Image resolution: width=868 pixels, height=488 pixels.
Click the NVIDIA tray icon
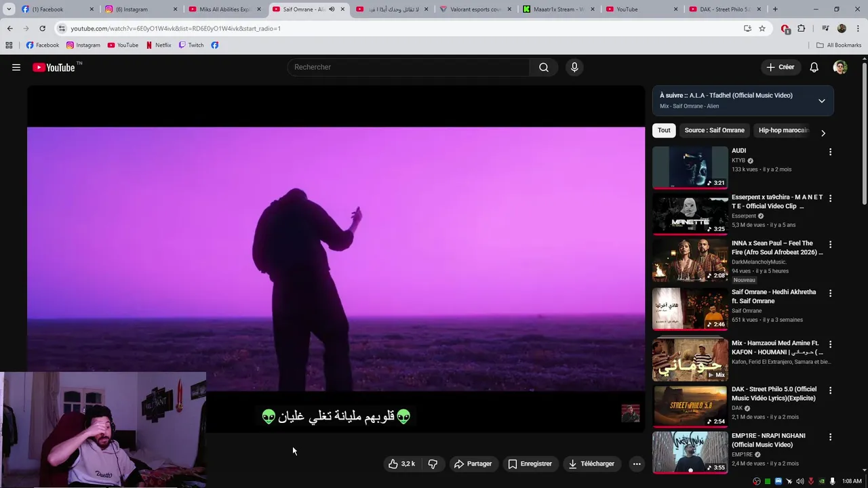pyautogui.click(x=822, y=481)
